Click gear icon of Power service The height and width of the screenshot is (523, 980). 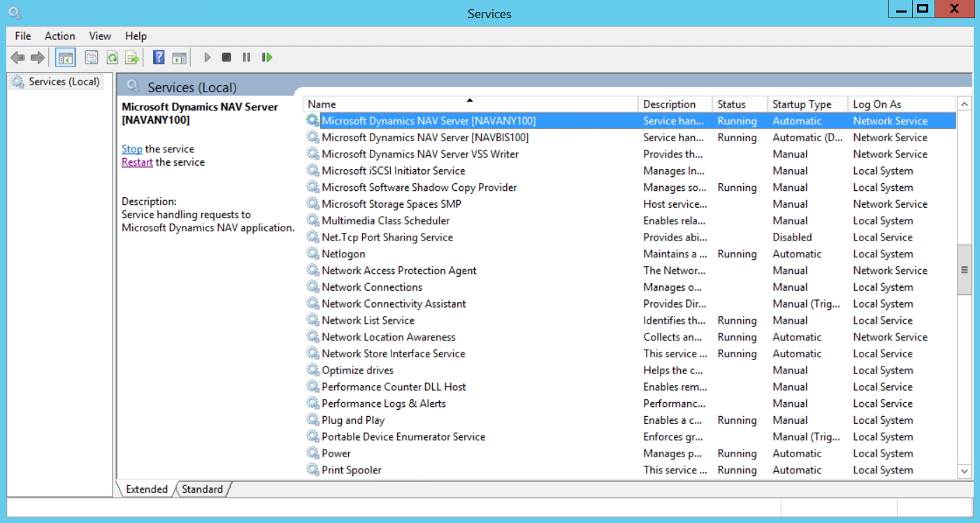tap(312, 453)
